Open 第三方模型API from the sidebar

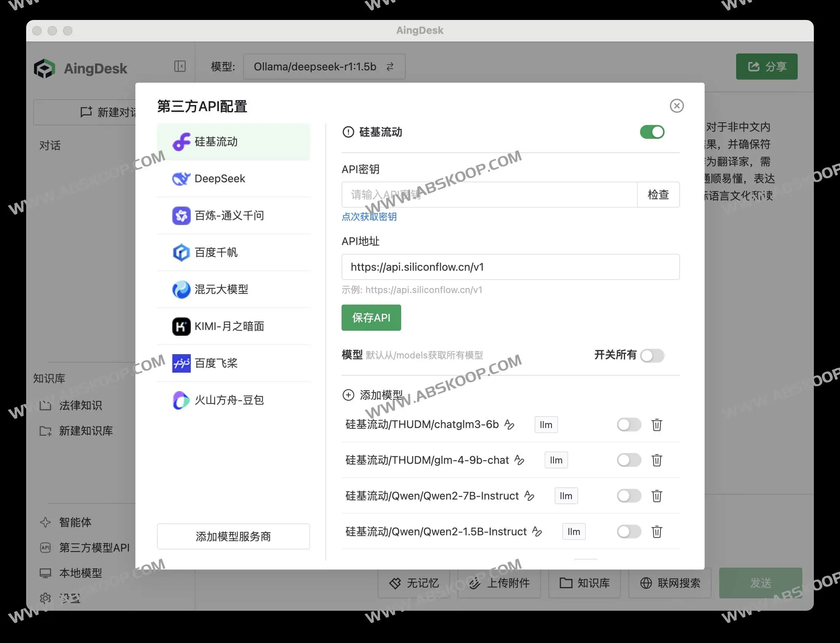94,548
